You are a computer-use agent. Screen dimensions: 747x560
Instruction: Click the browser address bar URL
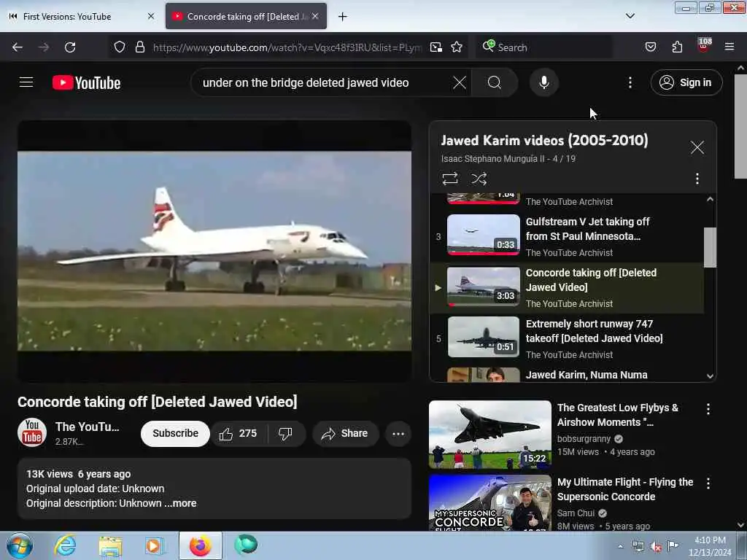point(287,47)
